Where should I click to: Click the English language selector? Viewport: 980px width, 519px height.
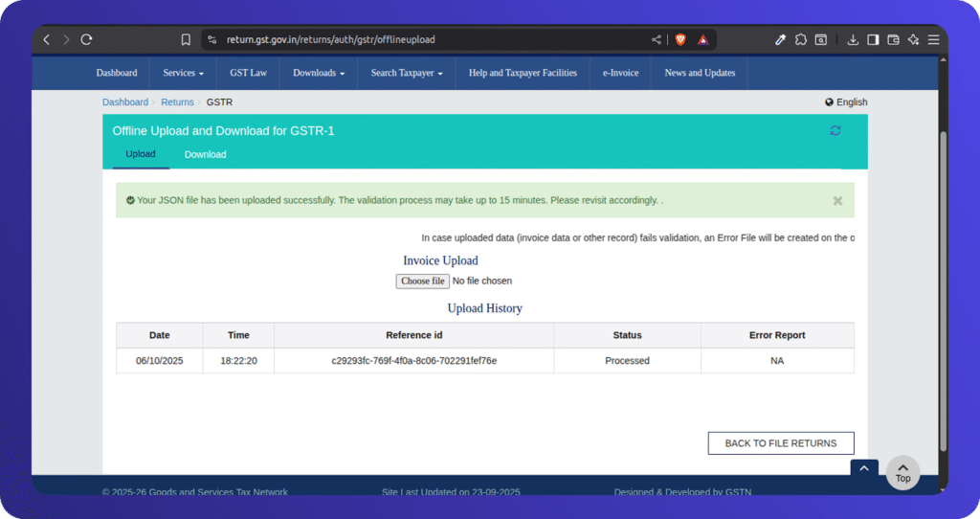(x=846, y=102)
